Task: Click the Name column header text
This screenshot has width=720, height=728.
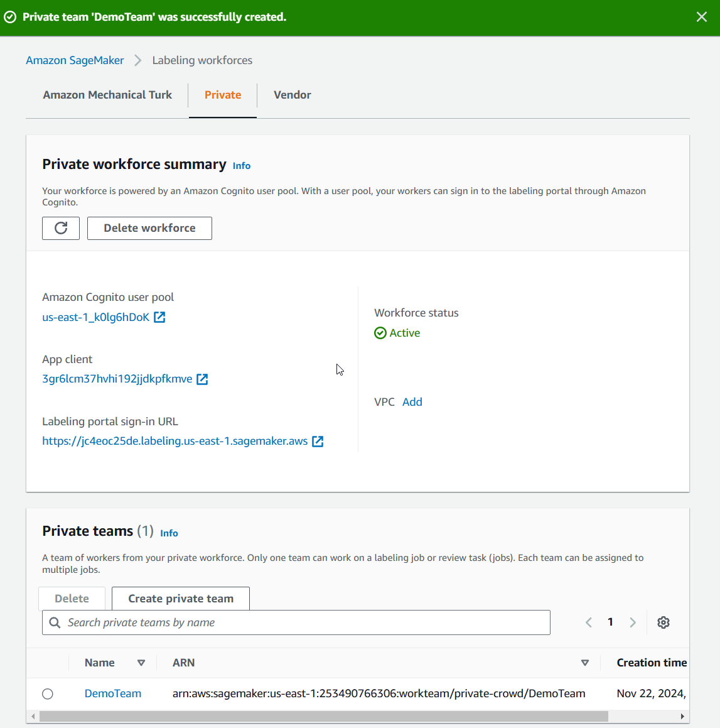Action: point(100,663)
